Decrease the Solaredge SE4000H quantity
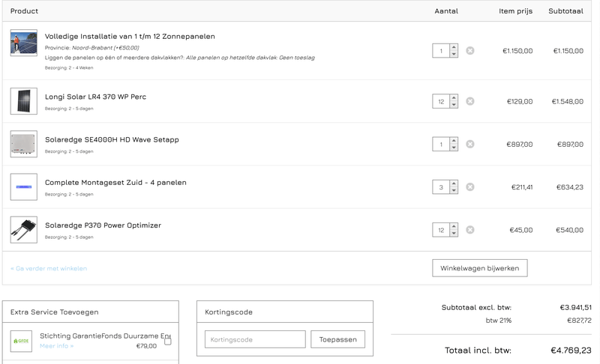The image size is (600, 364). pyautogui.click(x=454, y=148)
